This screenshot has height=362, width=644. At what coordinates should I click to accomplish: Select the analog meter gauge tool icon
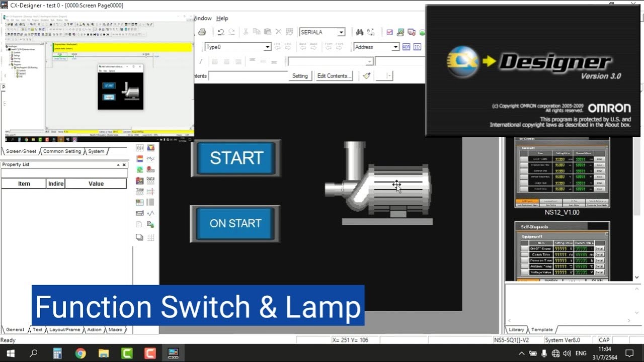pyautogui.click(x=150, y=148)
